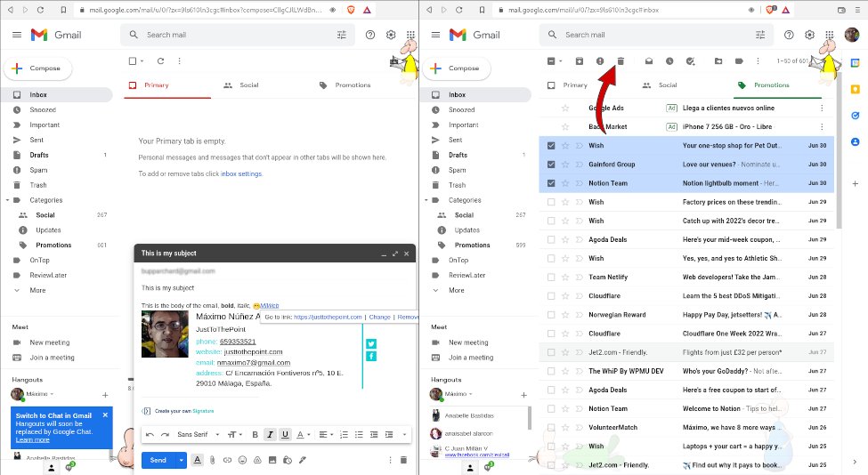Image resolution: width=868 pixels, height=475 pixels.
Task: Uncheck the Notion Team 'Notion lightbulb moment' checkbox
Action: [x=551, y=183]
